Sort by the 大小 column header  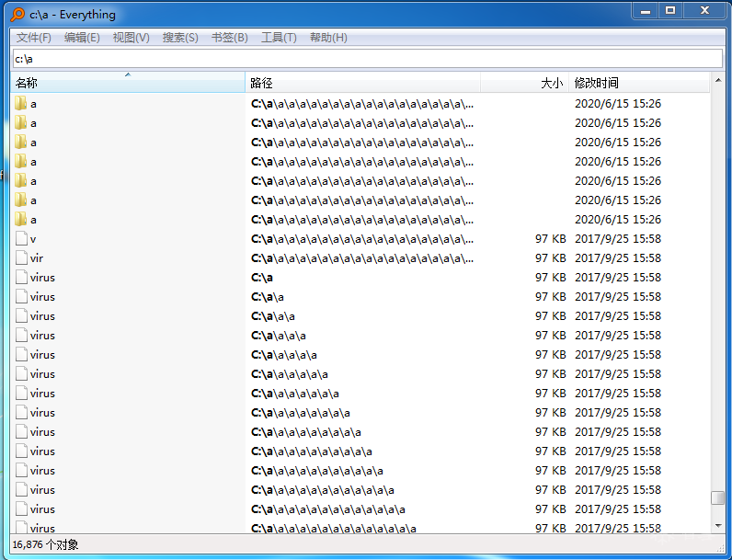click(525, 83)
